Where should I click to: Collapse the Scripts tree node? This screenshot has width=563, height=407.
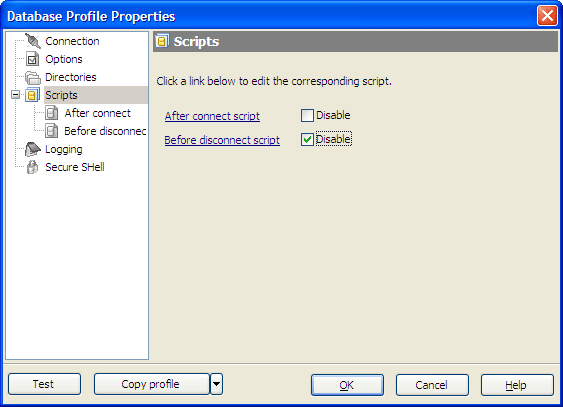[x=15, y=95]
